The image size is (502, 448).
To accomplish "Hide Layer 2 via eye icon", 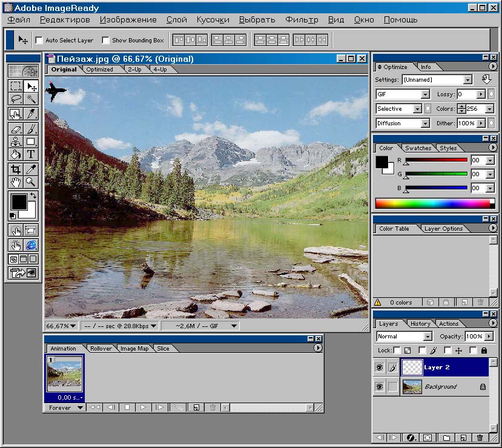I will (380, 367).
